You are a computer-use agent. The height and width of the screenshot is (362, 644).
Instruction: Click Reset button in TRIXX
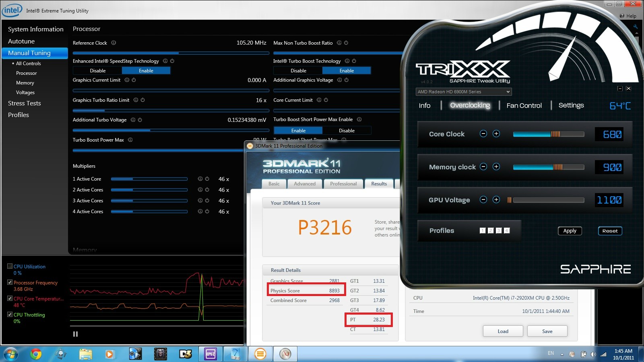pyautogui.click(x=610, y=231)
